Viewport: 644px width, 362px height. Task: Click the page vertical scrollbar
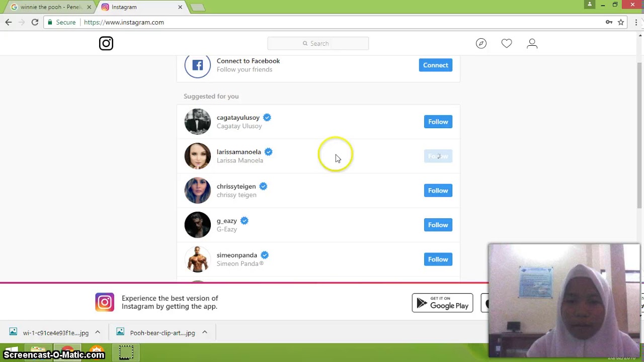(x=640, y=136)
